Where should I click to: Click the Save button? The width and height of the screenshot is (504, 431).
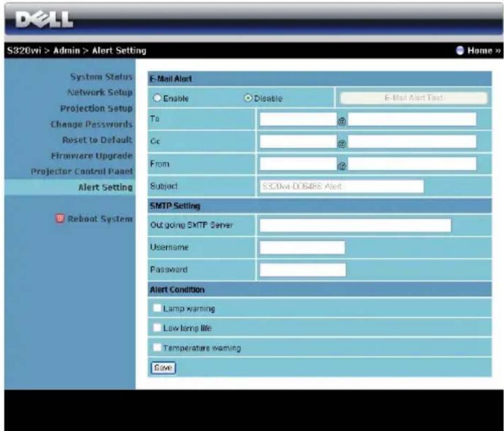pos(164,368)
